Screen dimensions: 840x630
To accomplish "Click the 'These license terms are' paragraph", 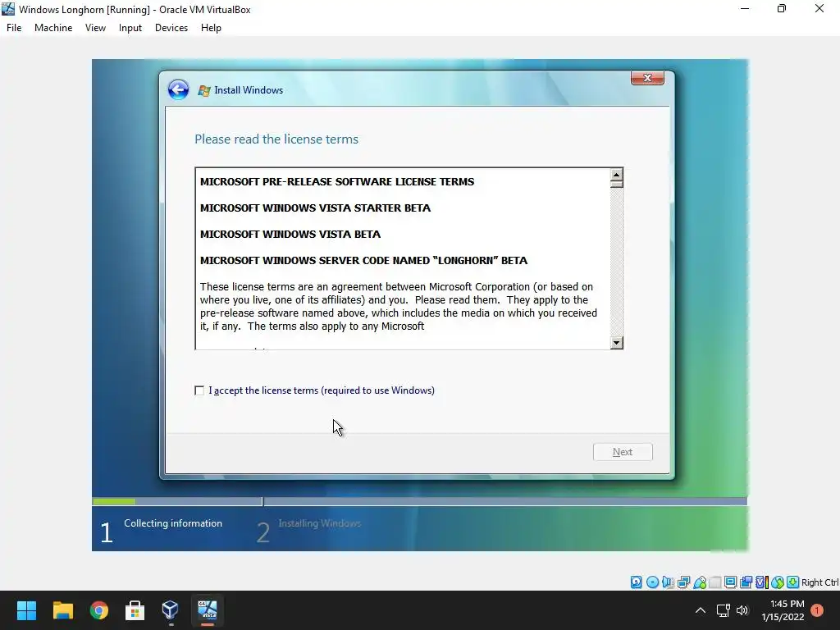I will point(398,307).
